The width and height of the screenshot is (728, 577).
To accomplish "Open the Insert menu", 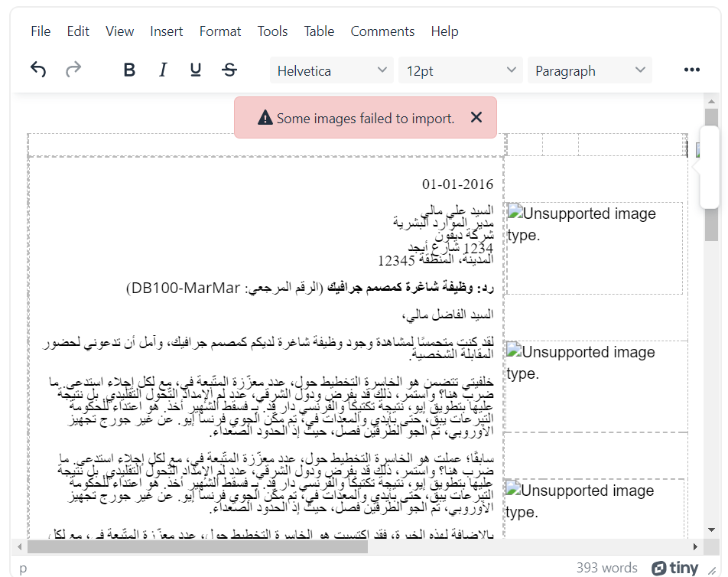I will 166,31.
